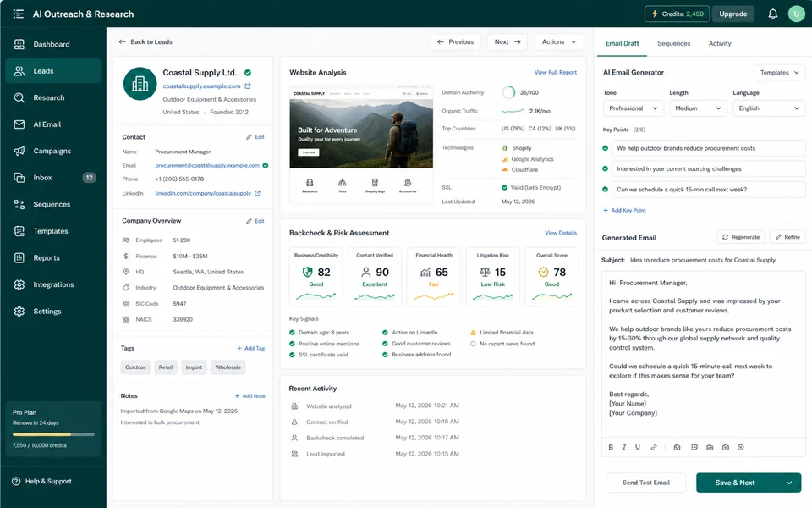Click the Domain Authority 36/100 ring gauge
The image size is (812, 508).
[508, 93]
